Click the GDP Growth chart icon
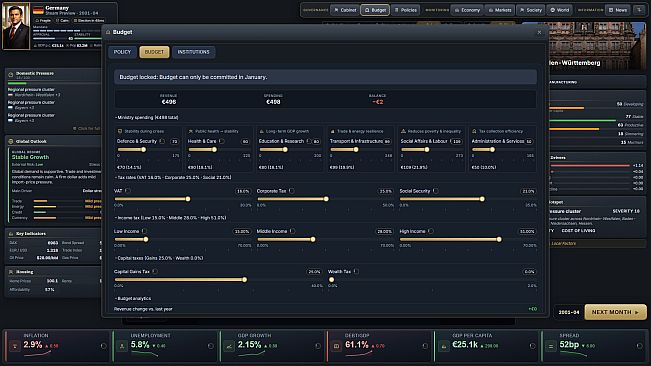The image size is (651, 366). click(229, 346)
